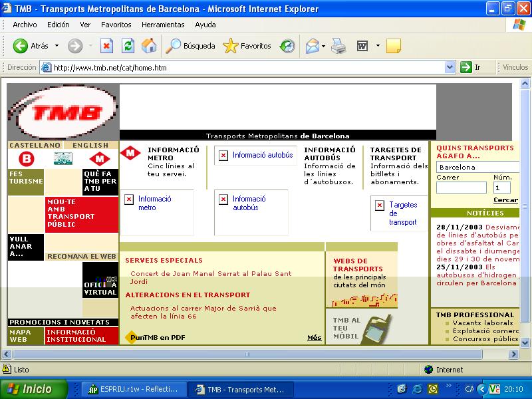Refresh the page with the green arrows icon
Screen dimensions: 532x399
click(x=128, y=46)
